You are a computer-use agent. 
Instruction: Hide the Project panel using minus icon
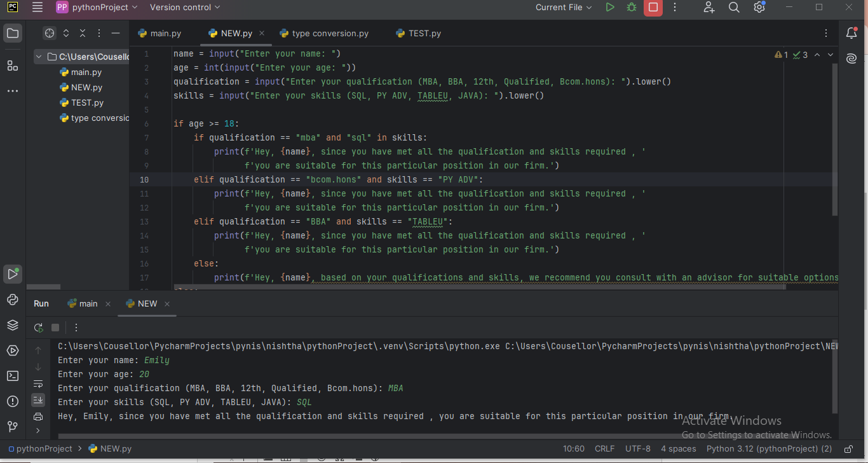tap(116, 33)
